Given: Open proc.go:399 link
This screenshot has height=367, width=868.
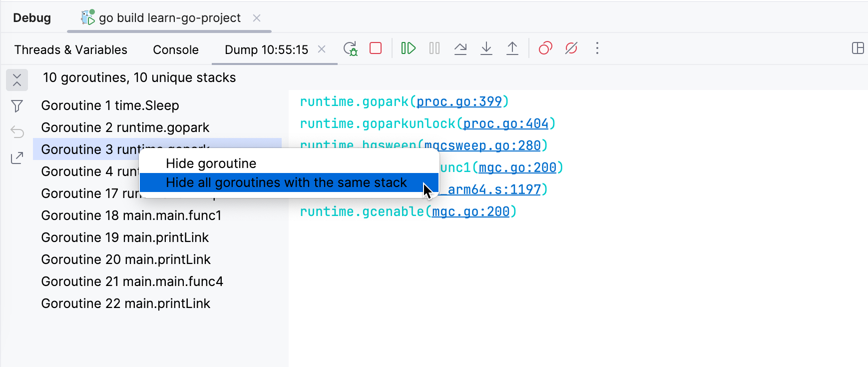Looking at the screenshot, I should point(459,101).
